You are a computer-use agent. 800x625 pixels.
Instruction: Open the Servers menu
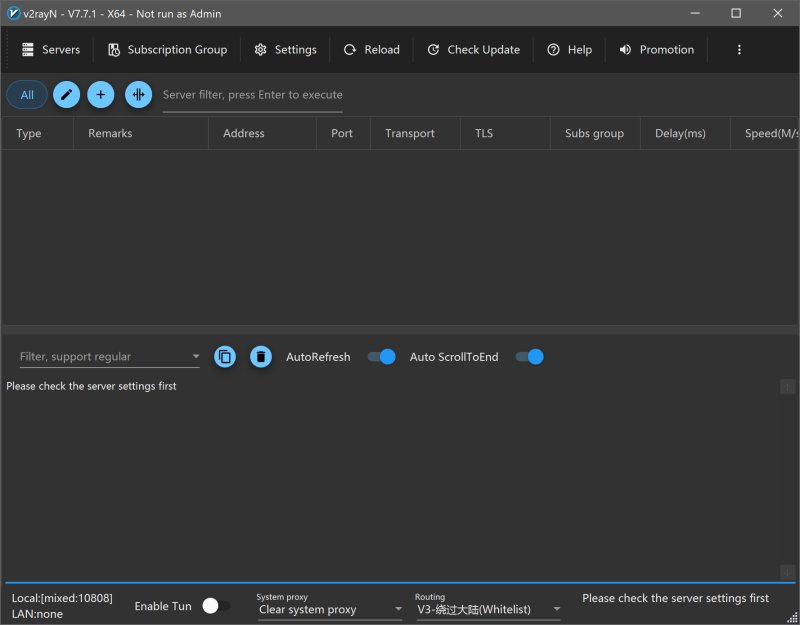pos(51,50)
